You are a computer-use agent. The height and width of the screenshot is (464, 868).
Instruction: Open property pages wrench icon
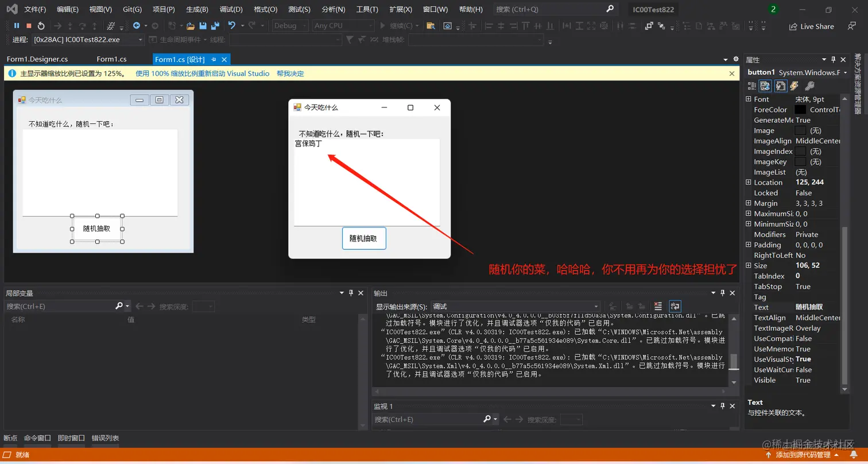(809, 86)
